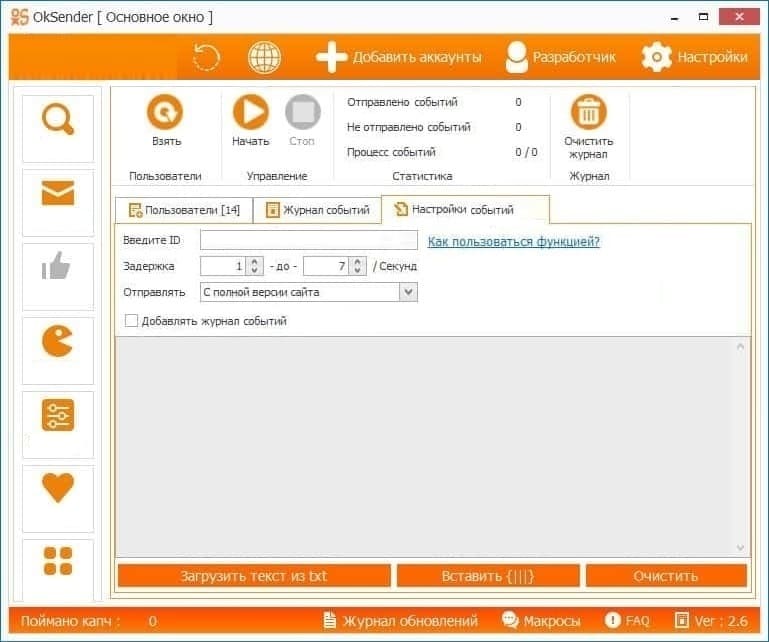Click the maximum delay spinner arrows

click(x=358, y=266)
